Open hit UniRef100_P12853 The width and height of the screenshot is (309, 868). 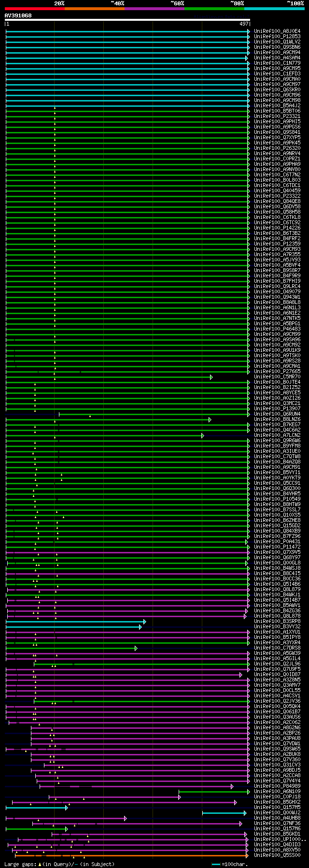[x=277, y=37]
